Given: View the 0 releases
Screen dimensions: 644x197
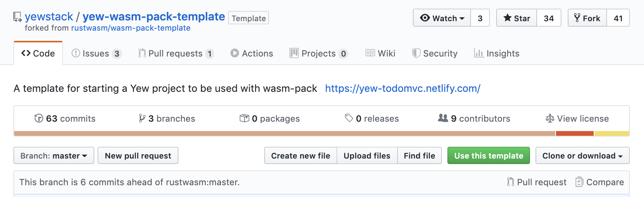Looking at the screenshot, I should tap(372, 118).
